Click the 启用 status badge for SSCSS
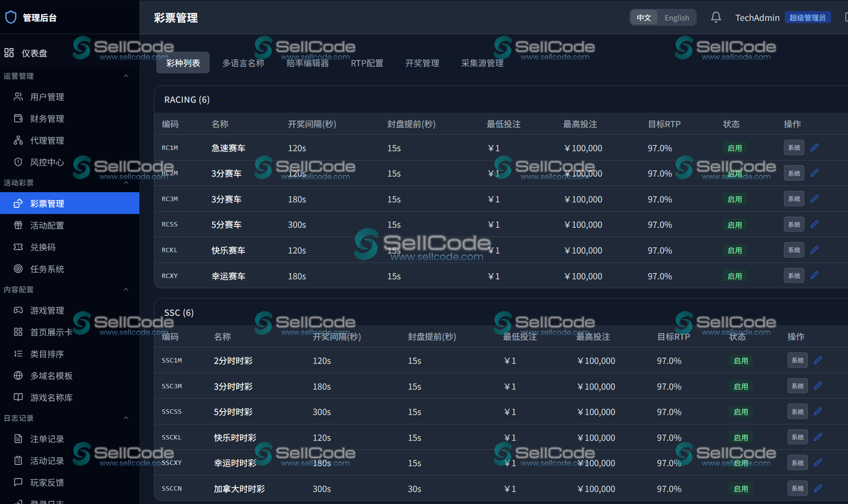Image resolution: width=848 pixels, height=504 pixels. click(x=741, y=412)
